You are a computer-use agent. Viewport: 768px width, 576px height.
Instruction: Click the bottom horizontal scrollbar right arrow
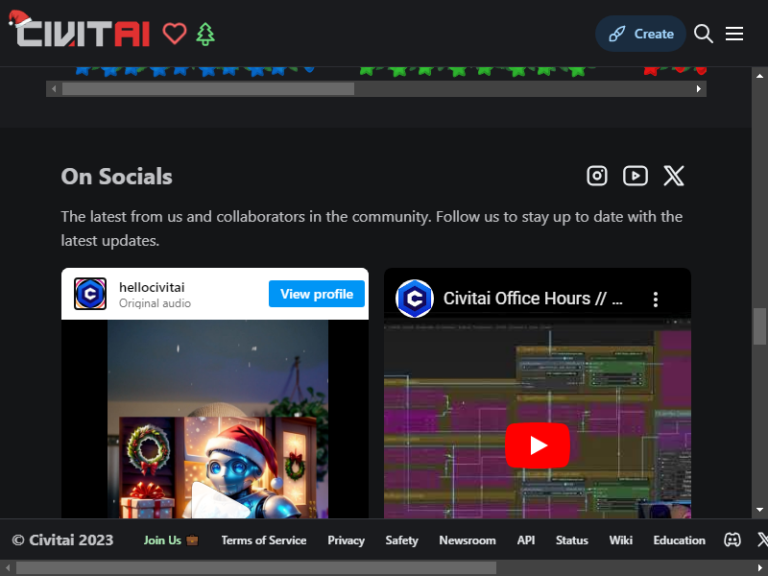coord(760,568)
